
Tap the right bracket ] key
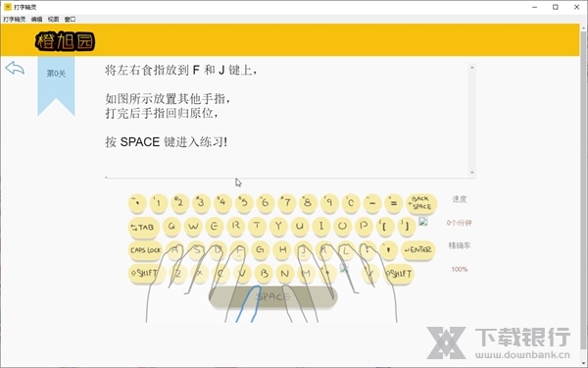(x=406, y=227)
